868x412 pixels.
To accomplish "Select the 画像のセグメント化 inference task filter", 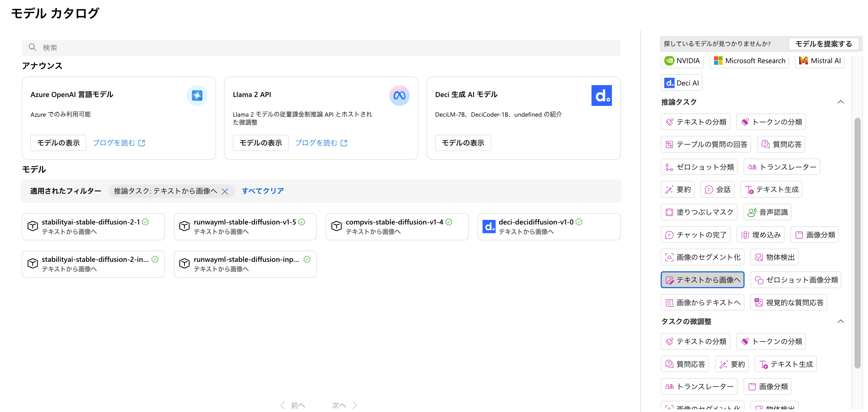I will click(x=703, y=257).
